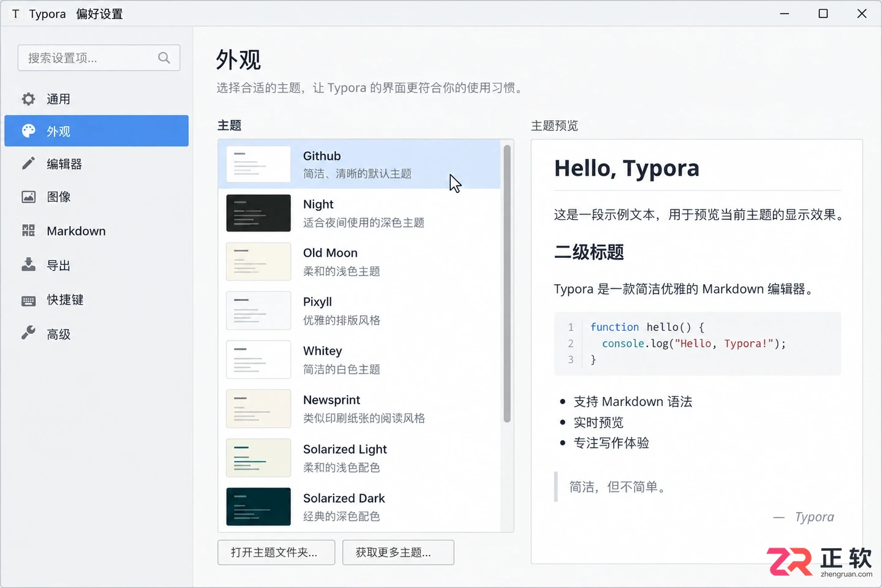882x588 pixels.
Task: Click the palette icon beside 外观
Action: click(x=28, y=131)
